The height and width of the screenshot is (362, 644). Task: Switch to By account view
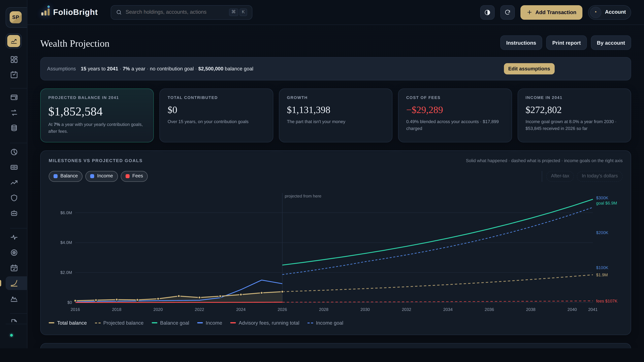611,43
